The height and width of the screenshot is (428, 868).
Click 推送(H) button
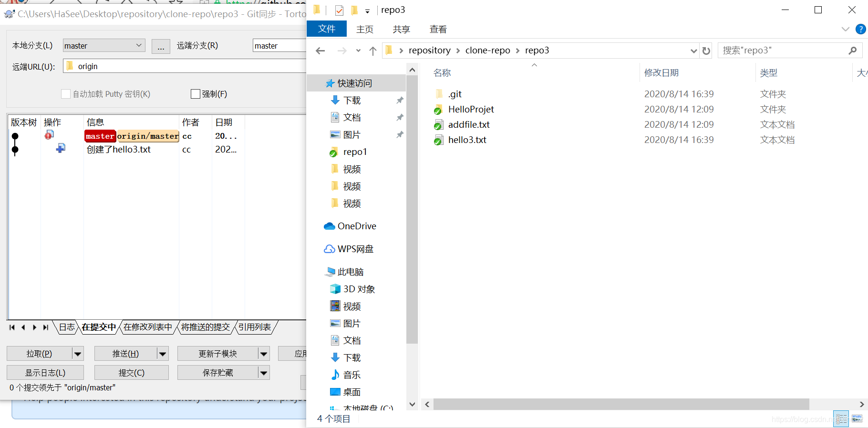point(125,354)
